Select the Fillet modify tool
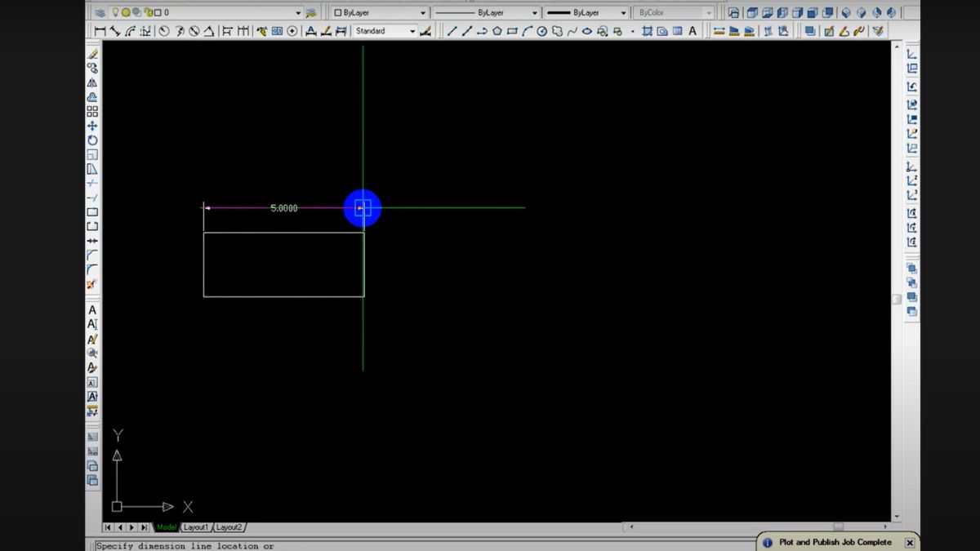Image resolution: width=980 pixels, height=551 pixels. [92, 269]
